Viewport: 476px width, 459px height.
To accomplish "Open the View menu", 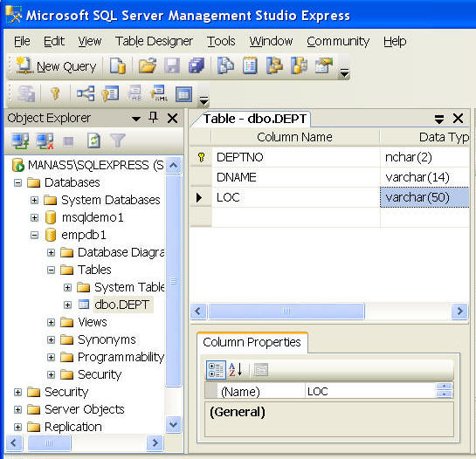I will pos(90,41).
